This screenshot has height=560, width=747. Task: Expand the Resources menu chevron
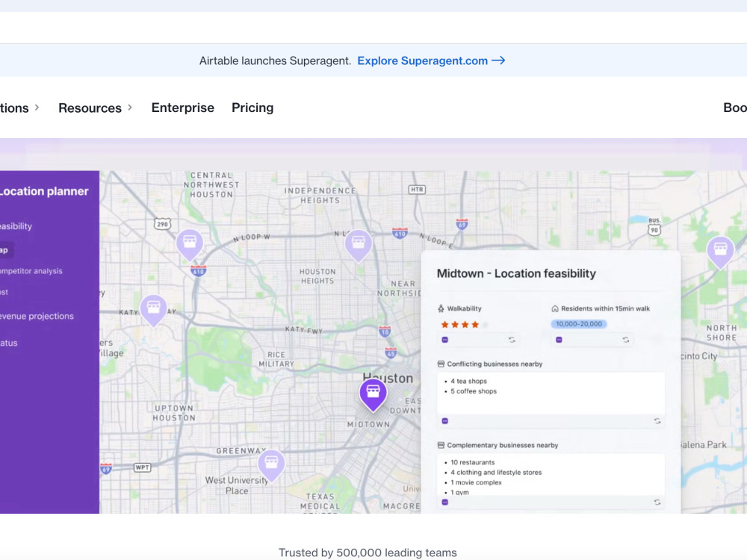(x=129, y=108)
